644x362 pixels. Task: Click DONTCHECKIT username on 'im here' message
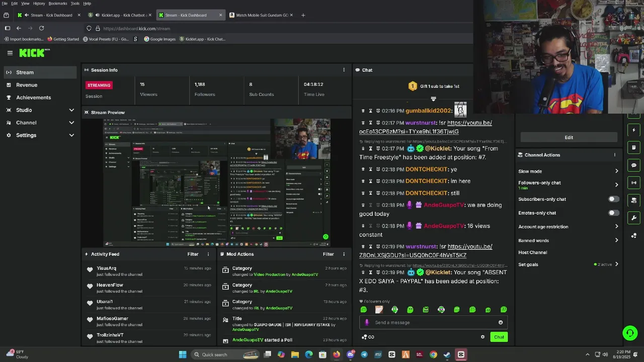tap(426, 181)
